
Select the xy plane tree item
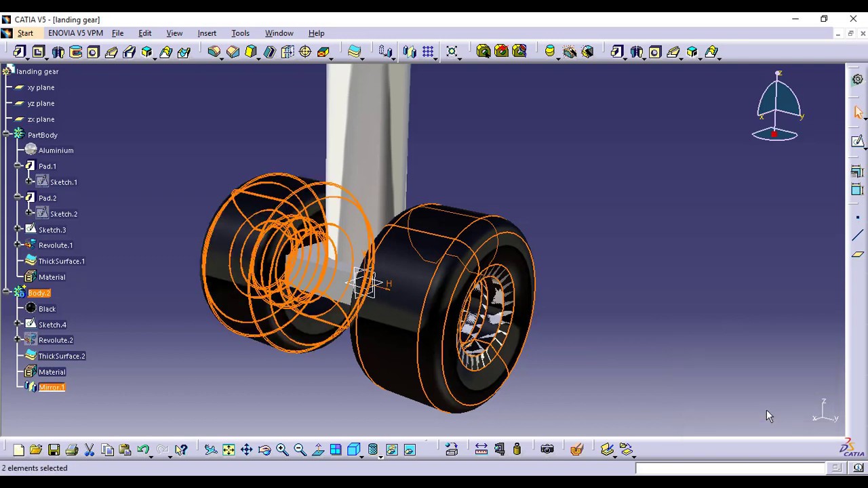pyautogui.click(x=41, y=87)
